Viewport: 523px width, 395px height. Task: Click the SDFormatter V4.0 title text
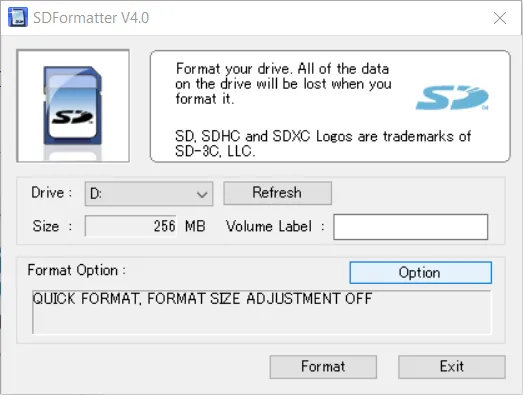pyautogui.click(x=91, y=18)
